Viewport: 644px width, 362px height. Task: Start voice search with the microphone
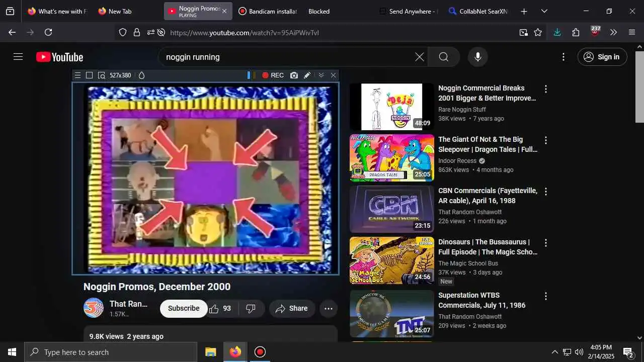pyautogui.click(x=477, y=57)
